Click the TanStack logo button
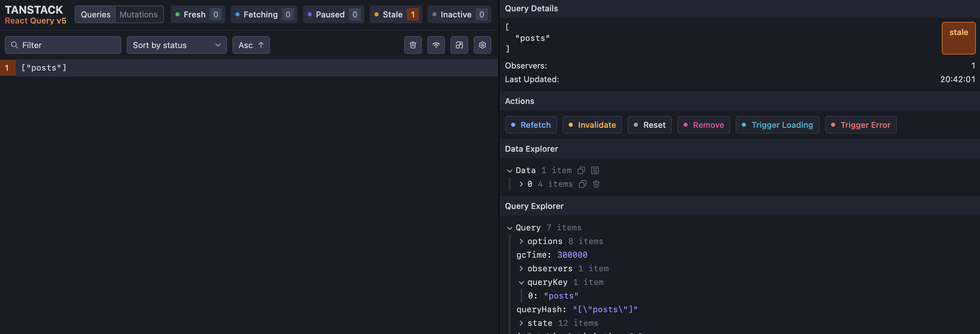Image resolution: width=980 pixels, height=334 pixels. (35, 14)
